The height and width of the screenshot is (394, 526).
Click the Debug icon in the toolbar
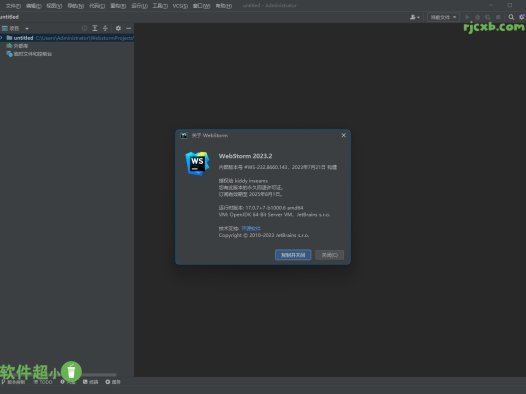coord(477,17)
